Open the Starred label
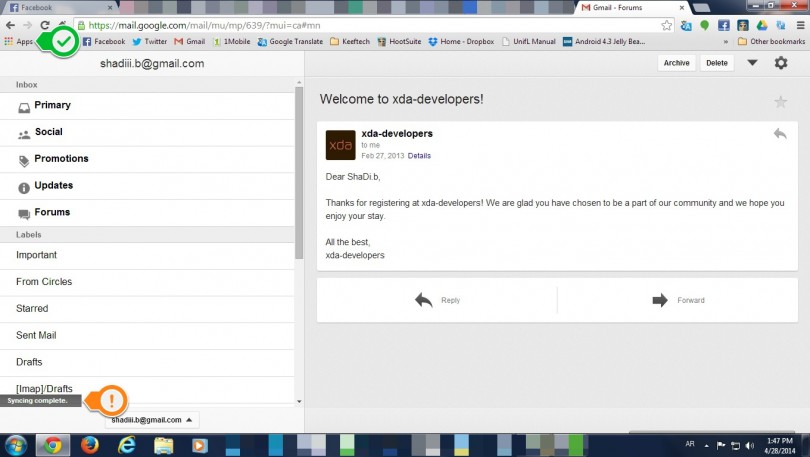810x457 pixels. 32,309
